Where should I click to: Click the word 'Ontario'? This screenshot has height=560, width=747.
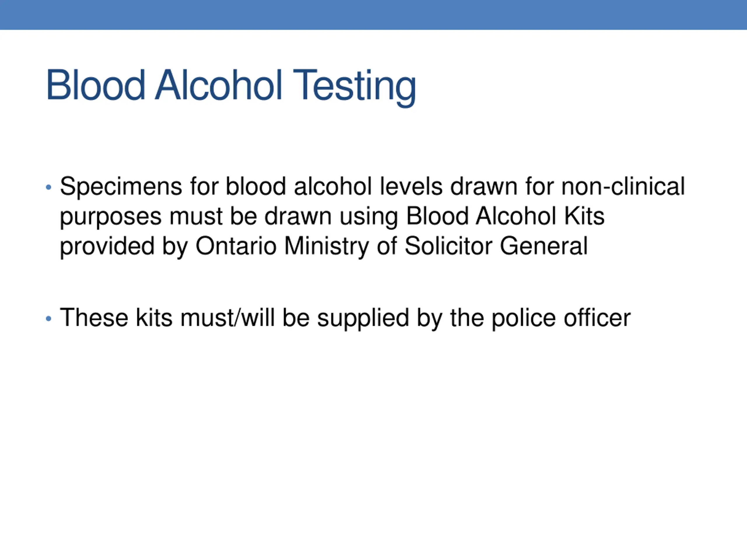(236, 246)
